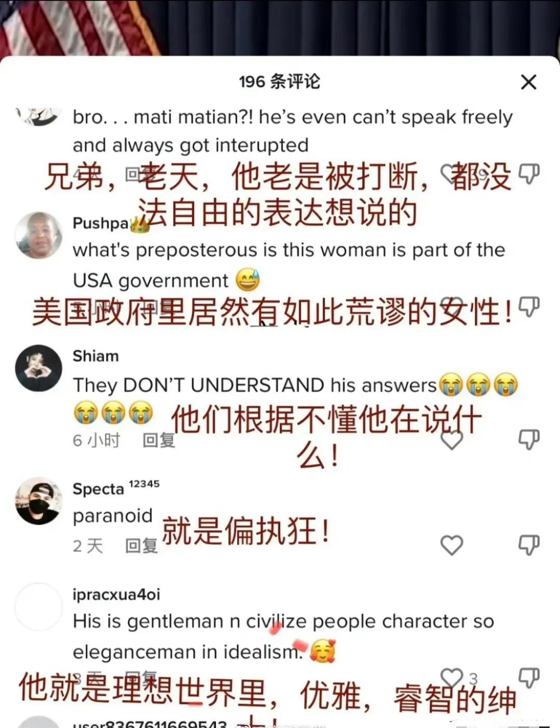This screenshot has width=560, height=728.
Task: Like Specta's paranoid comment
Action: pos(452,545)
